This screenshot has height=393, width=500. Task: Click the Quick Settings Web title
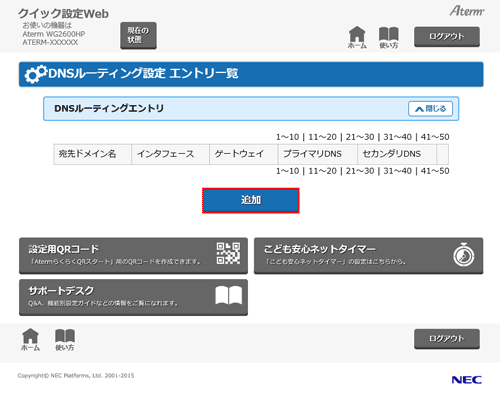click(x=63, y=14)
